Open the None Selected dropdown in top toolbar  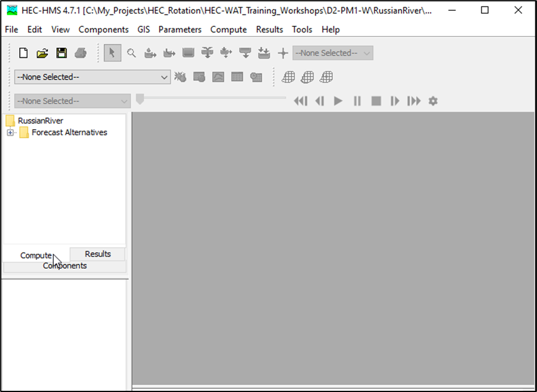(333, 53)
